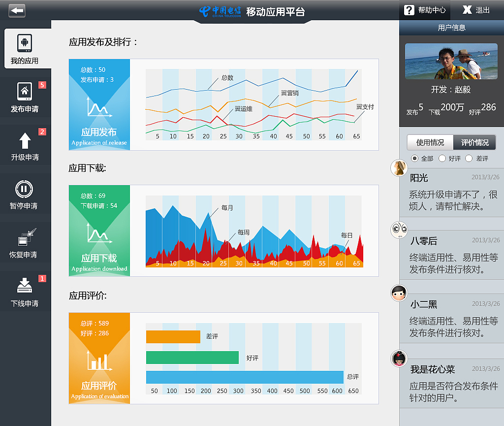Open 我是花心菜's comment about 发布条件
This screenshot has height=426, width=504.
[x=453, y=392]
